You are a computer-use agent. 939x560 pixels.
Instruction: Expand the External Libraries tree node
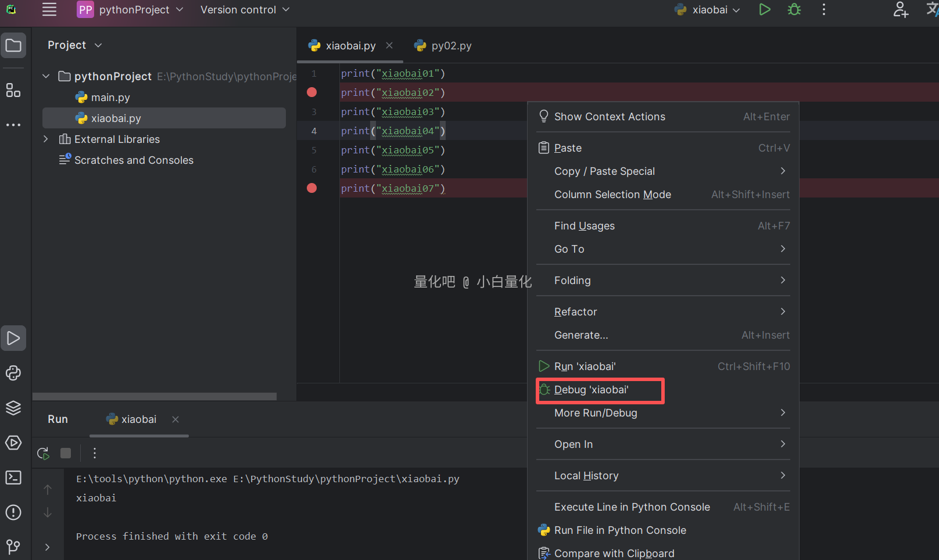pyautogui.click(x=46, y=139)
